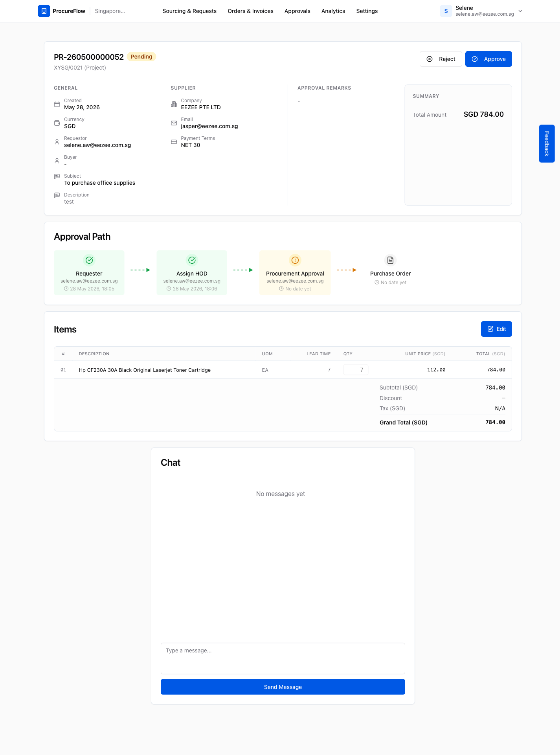Click the envelope icon beside Email
The height and width of the screenshot is (755, 560).
[x=174, y=123]
